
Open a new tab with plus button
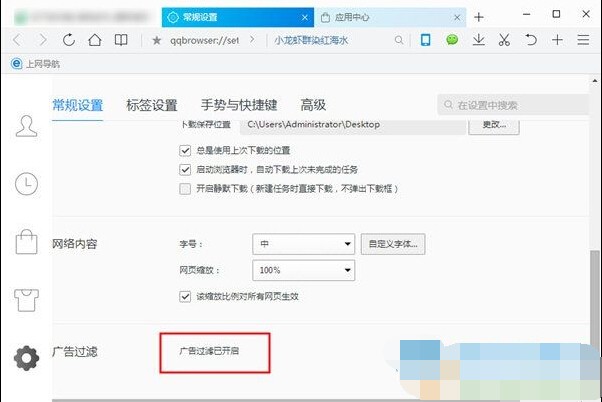(479, 17)
